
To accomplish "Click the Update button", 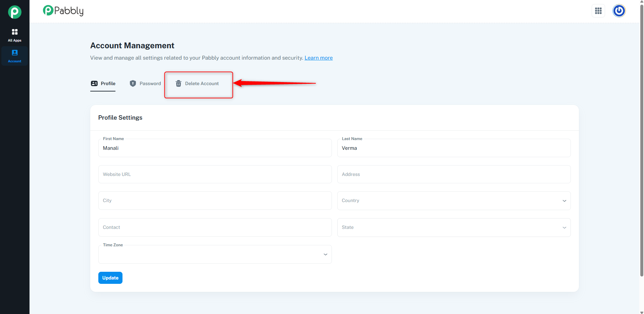I will (x=110, y=278).
